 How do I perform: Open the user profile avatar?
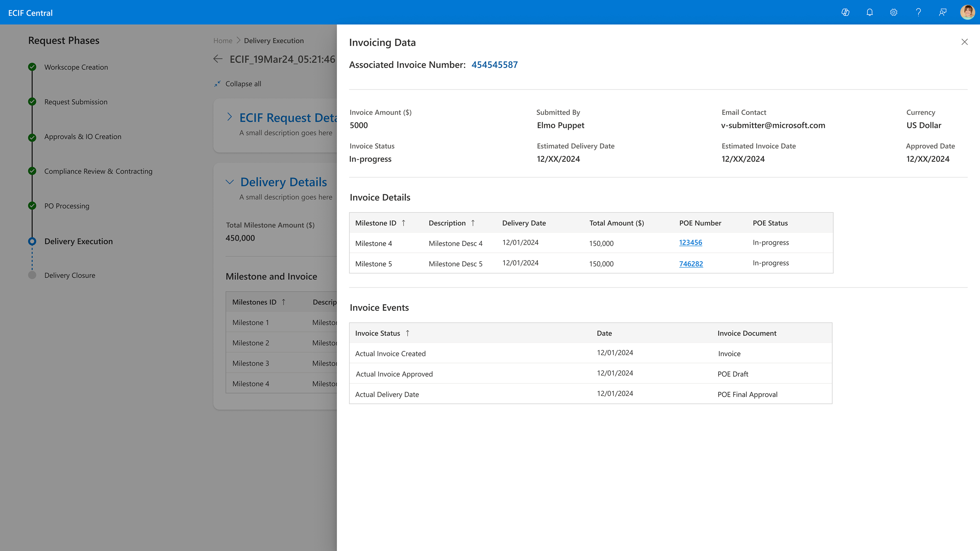(967, 13)
